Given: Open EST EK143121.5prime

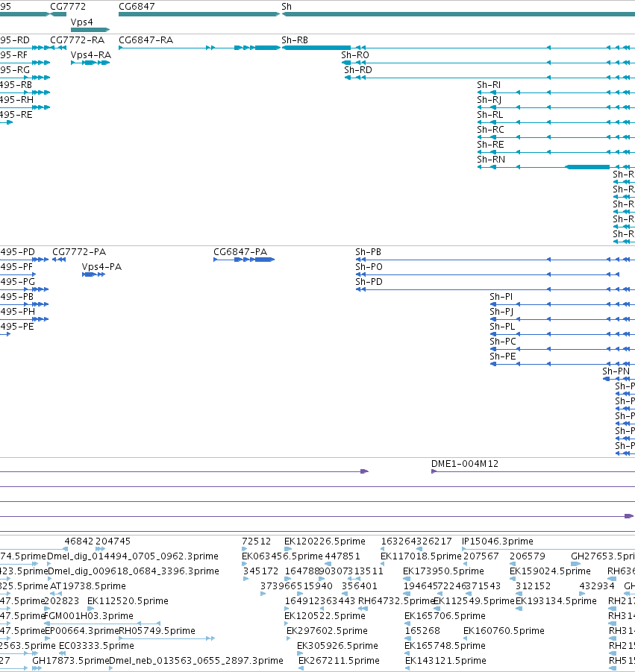Looking at the screenshot, I should (445, 661).
